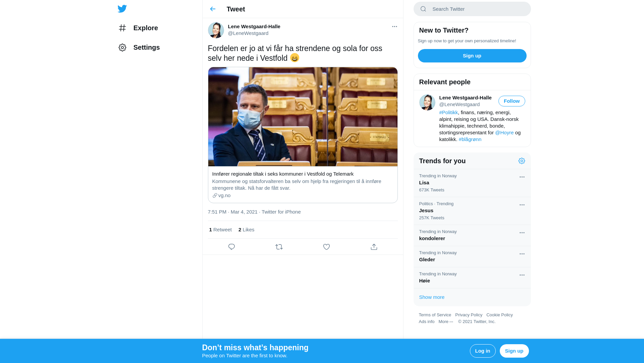Screen dimensions: 644x363
Task: Click the #blågrønn hashtag in bio
Action: click(470, 139)
